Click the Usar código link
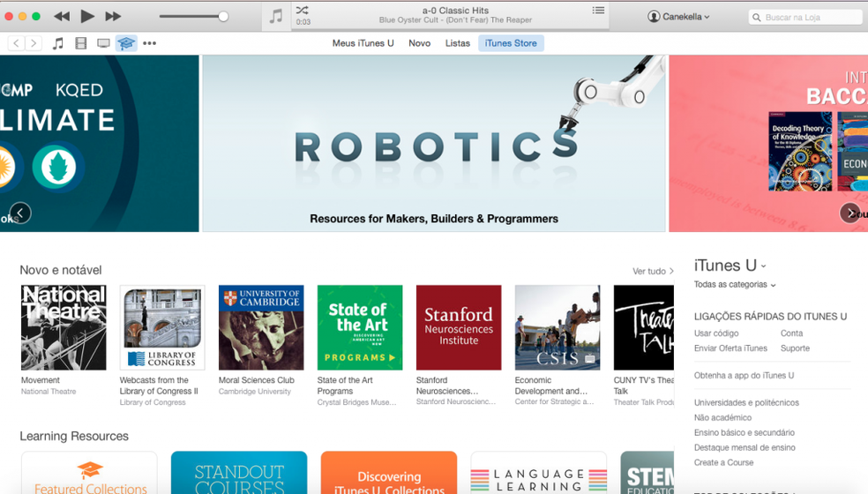 716,333
